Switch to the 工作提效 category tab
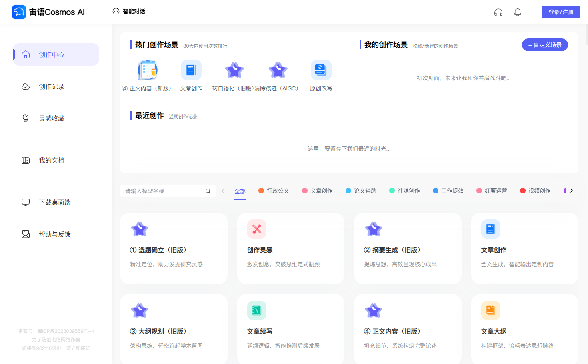The image size is (588, 364). click(448, 191)
